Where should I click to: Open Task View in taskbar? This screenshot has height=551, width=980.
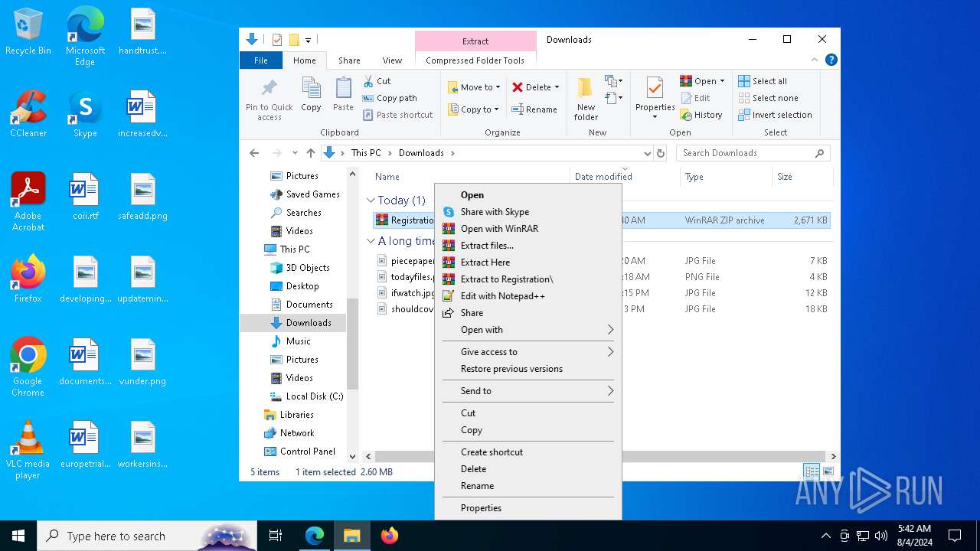coord(276,536)
